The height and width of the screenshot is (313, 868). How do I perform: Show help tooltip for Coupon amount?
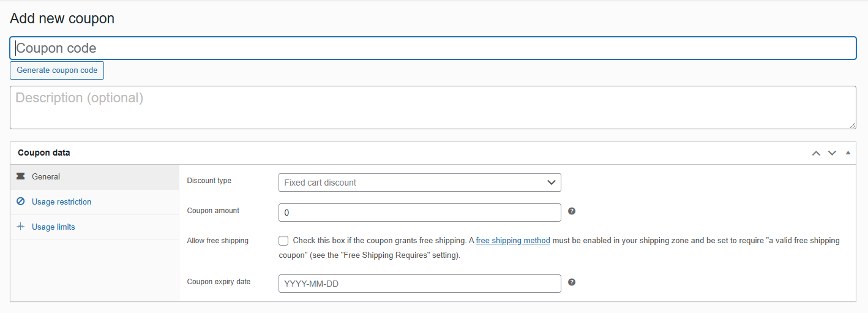[572, 211]
